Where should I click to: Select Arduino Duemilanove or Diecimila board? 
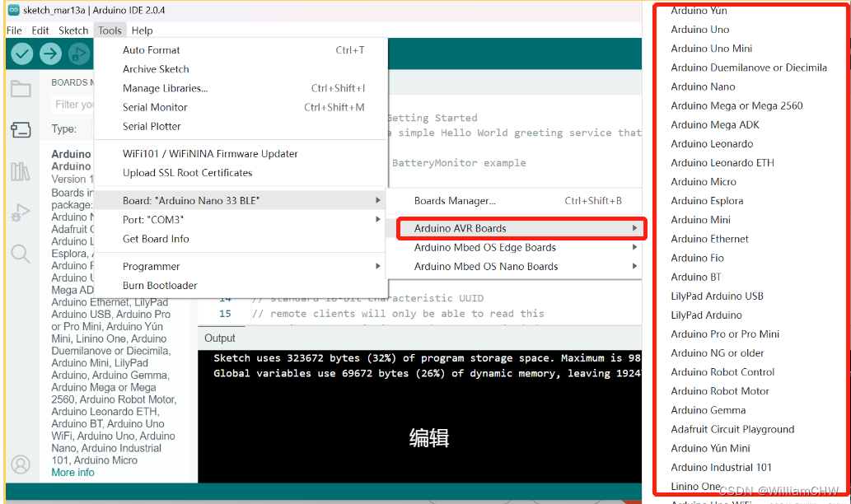tap(748, 68)
